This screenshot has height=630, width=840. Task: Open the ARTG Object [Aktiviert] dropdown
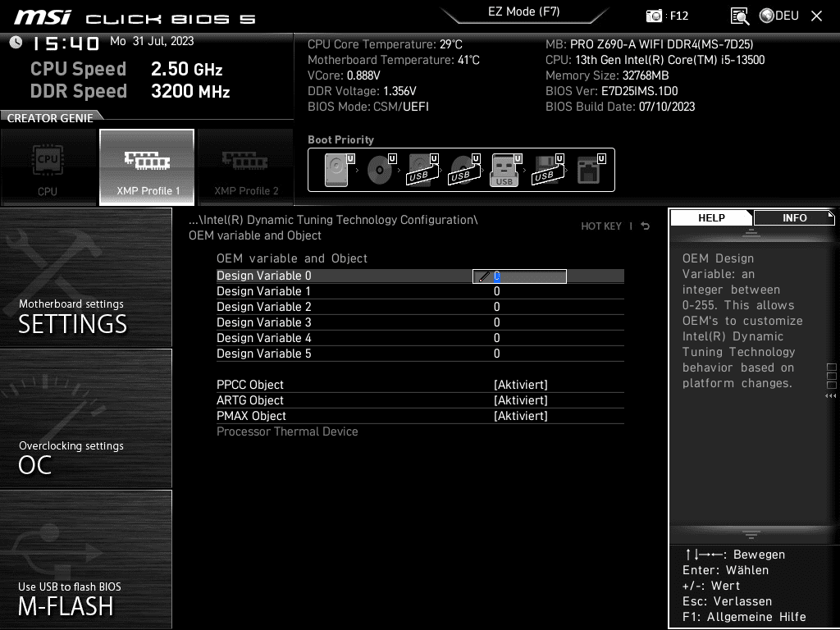click(x=521, y=400)
